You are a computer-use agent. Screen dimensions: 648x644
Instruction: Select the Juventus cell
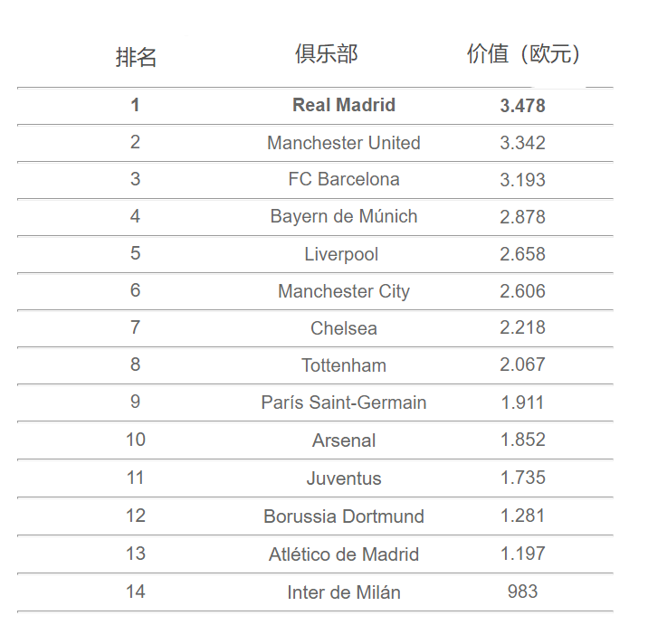click(344, 478)
